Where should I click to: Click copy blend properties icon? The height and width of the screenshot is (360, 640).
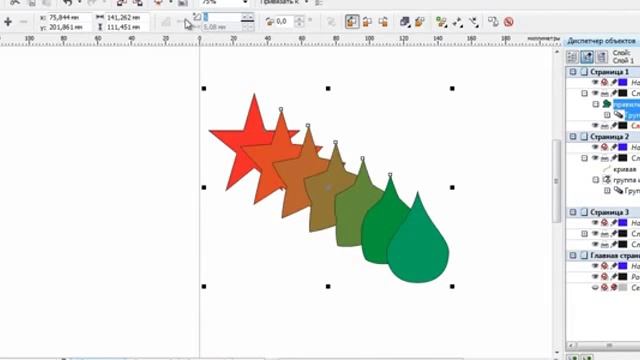pos(493,22)
